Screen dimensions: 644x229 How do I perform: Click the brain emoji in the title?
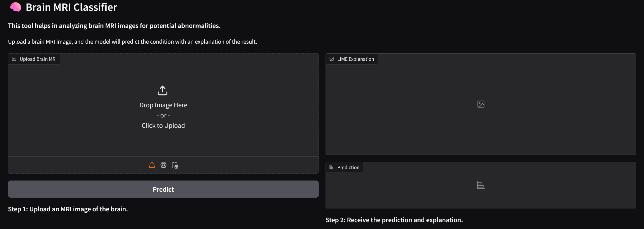click(x=16, y=7)
